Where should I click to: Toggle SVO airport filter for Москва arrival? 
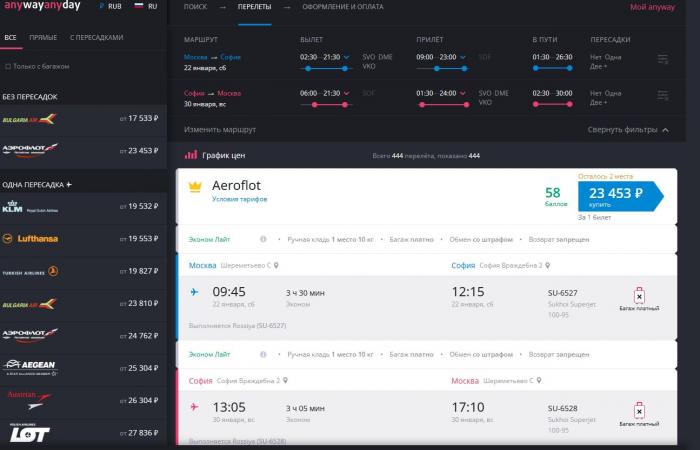(484, 93)
